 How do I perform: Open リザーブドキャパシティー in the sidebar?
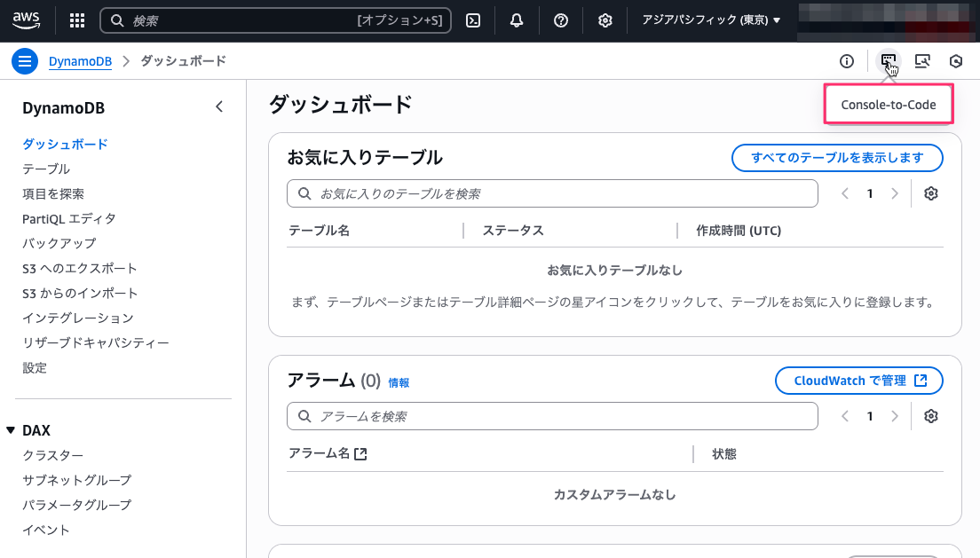[x=96, y=343]
